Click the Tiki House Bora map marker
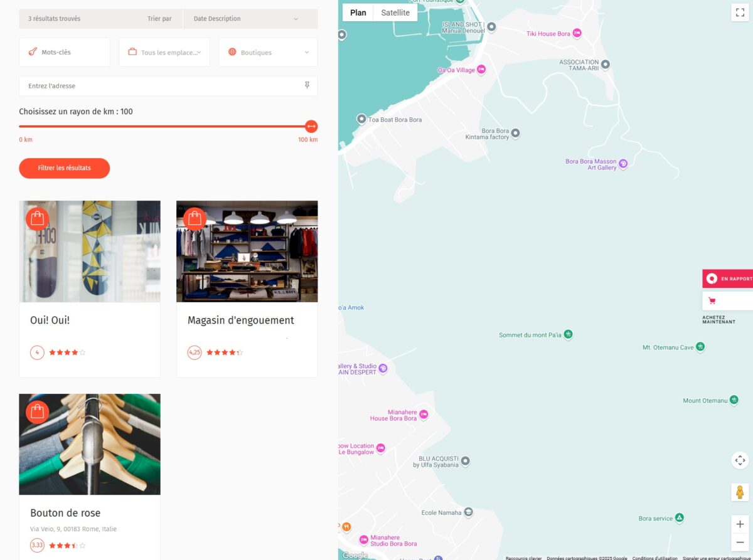The width and height of the screenshot is (753, 560). click(577, 33)
